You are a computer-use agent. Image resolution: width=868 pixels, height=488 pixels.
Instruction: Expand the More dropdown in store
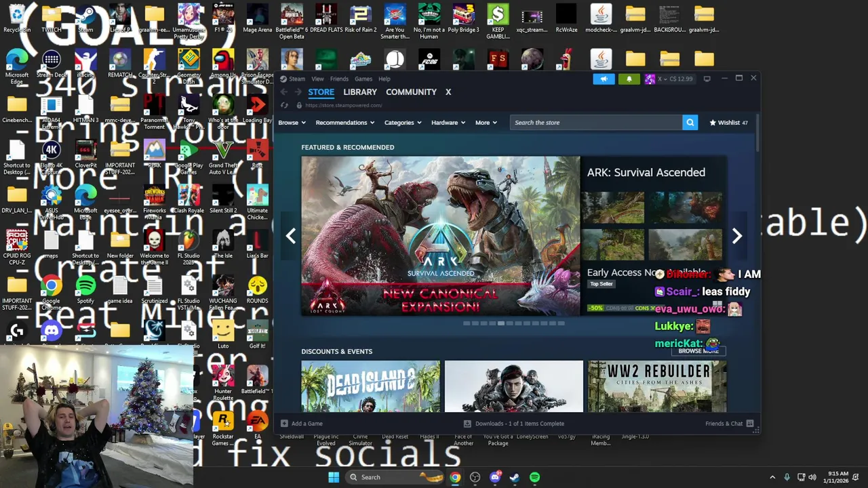(486, 123)
